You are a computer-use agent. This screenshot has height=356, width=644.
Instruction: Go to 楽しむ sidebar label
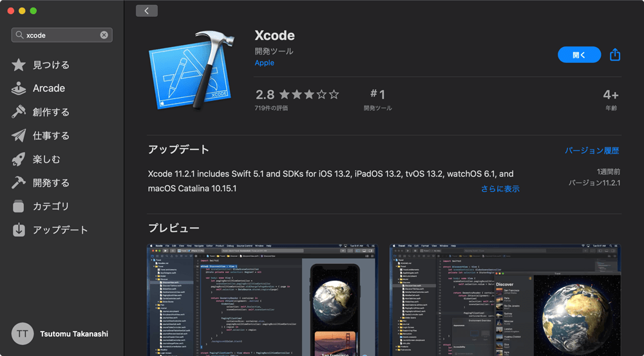tap(46, 159)
